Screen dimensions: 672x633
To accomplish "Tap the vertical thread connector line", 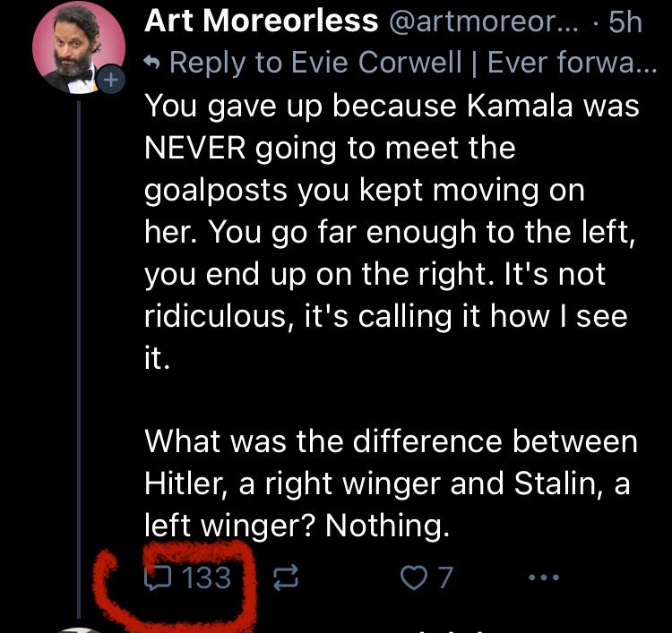I will (x=79, y=358).
